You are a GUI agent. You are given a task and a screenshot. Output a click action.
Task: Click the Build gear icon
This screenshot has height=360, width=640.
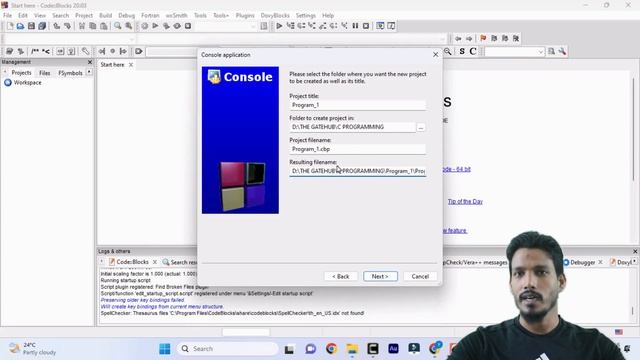[144, 26]
